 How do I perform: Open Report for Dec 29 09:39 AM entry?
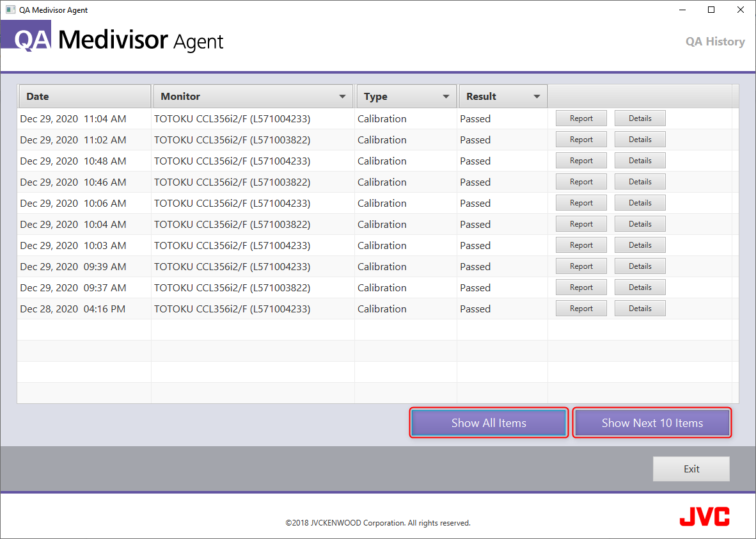581,266
